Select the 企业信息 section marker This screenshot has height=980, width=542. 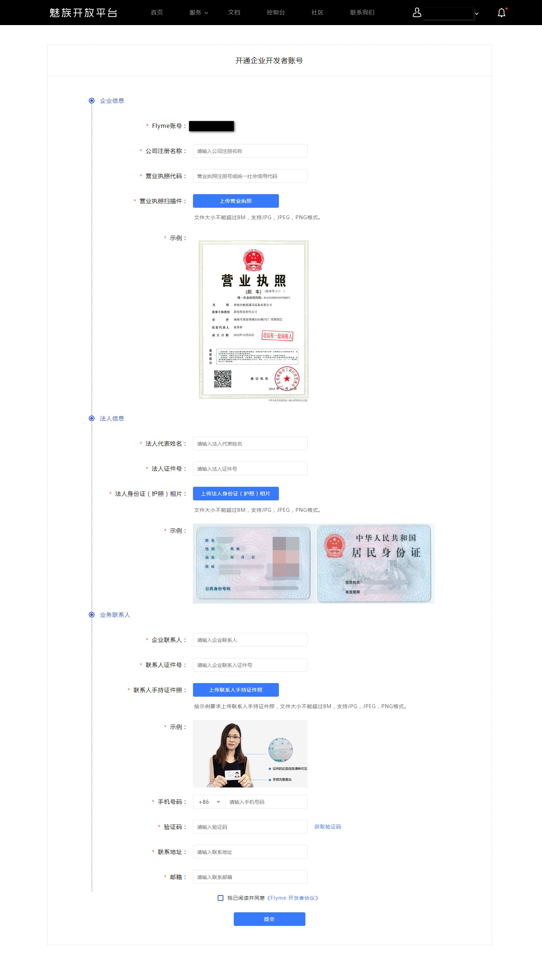(x=92, y=101)
